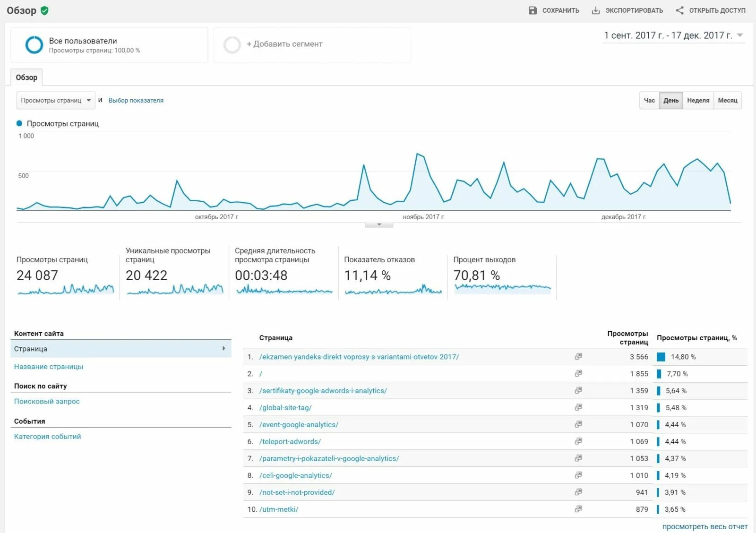Open ekzamen-yandeks-direkt page in new window icon
This screenshot has height=533, width=756.
[x=578, y=356]
